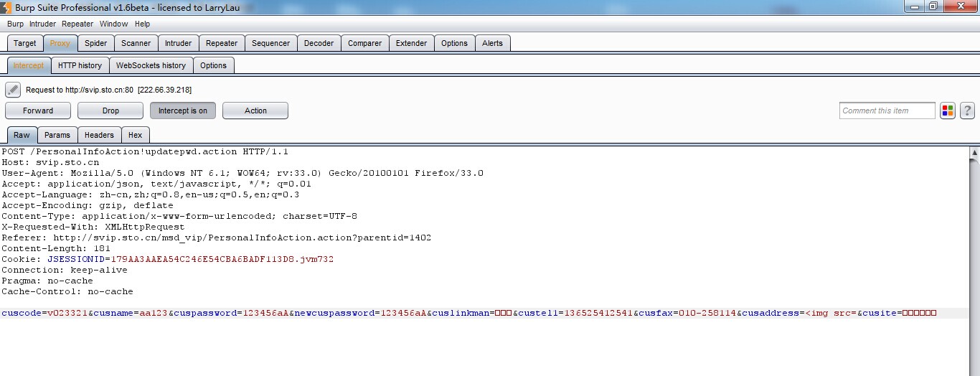
Task: Click the Content-Type header line
Action: point(179,216)
